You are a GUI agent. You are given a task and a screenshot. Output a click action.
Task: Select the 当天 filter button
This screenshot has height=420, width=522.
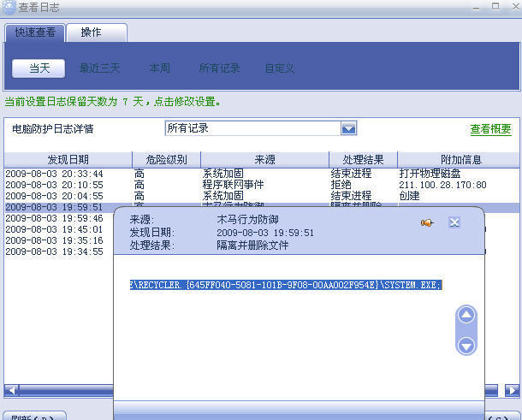(39, 68)
